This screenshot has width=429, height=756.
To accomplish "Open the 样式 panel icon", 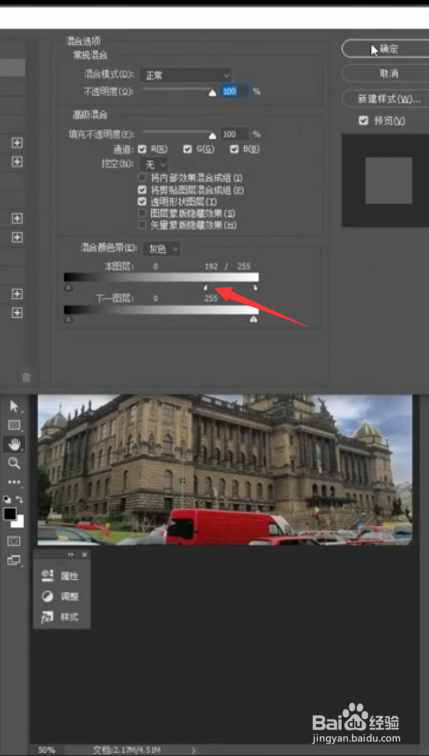I will click(x=47, y=617).
